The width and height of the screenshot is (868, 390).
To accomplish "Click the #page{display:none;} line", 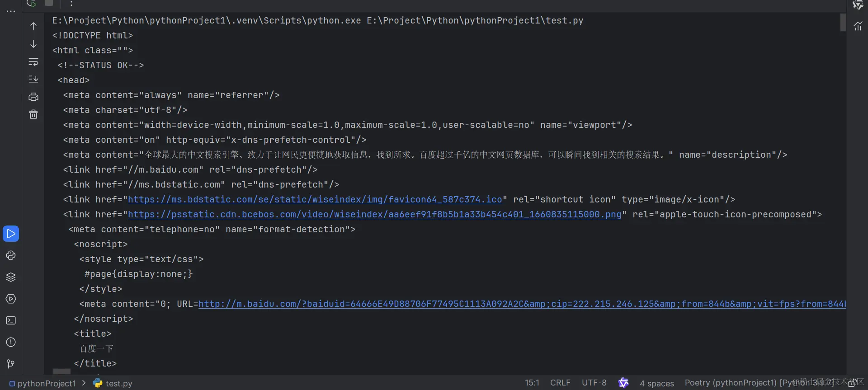I will point(139,274).
